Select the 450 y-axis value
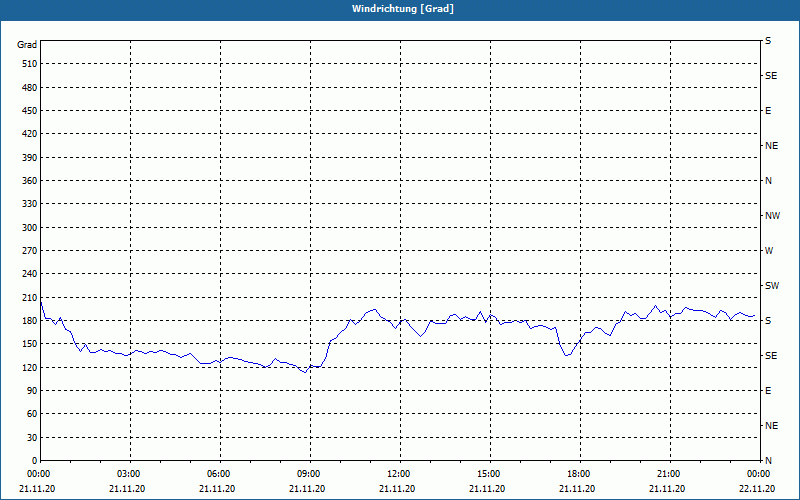Image resolution: width=800 pixels, height=500 pixels. pyautogui.click(x=30, y=111)
